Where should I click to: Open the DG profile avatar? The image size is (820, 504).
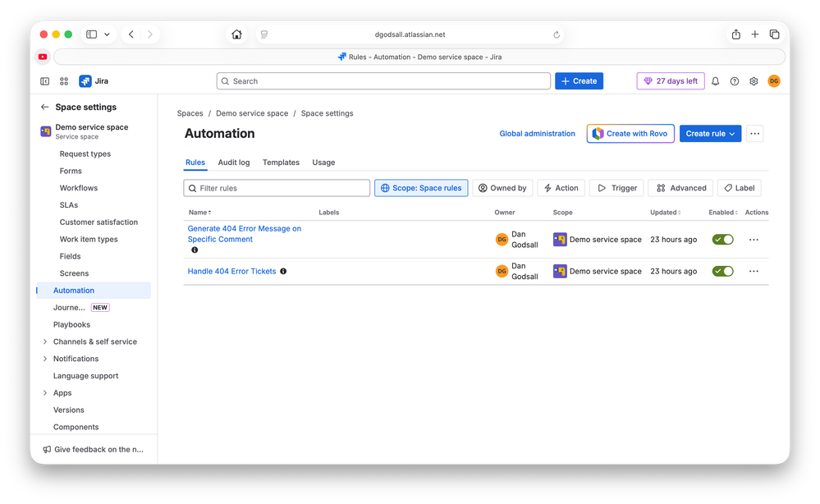[x=774, y=81]
